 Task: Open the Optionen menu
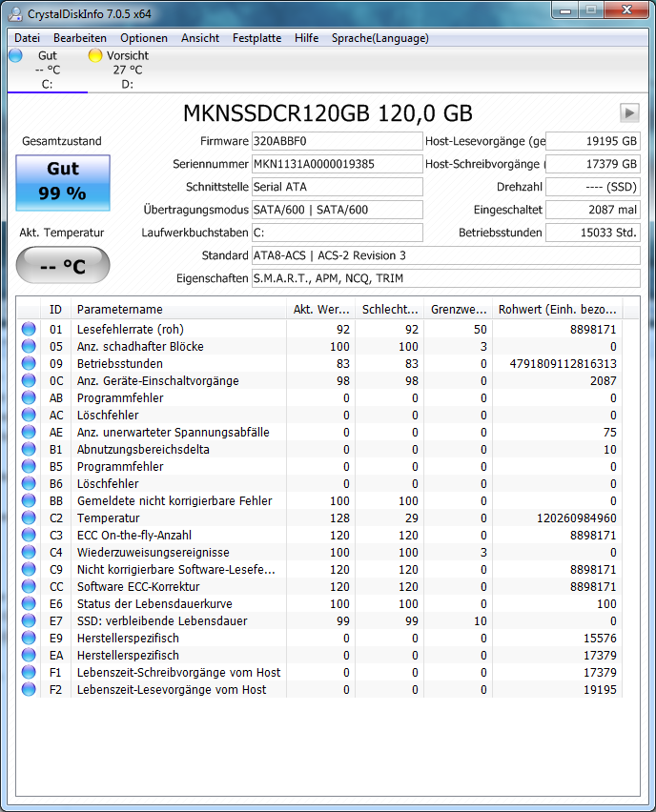pyautogui.click(x=144, y=38)
